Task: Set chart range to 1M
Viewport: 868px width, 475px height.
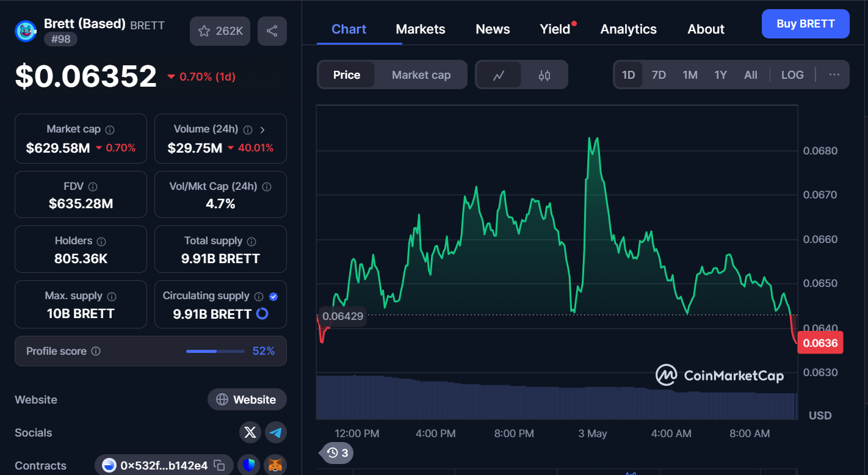Action: (x=690, y=75)
